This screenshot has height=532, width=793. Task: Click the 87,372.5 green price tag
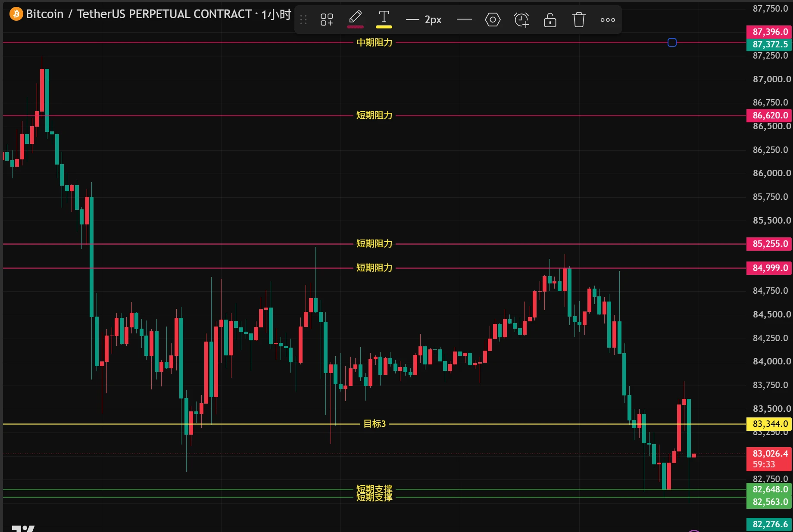pos(769,44)
